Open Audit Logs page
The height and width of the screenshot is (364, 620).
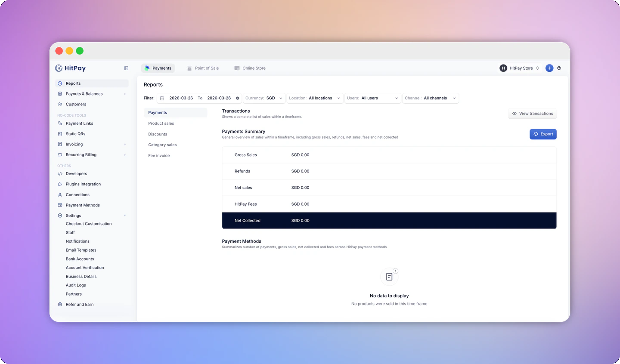click(x=76, y=285)
